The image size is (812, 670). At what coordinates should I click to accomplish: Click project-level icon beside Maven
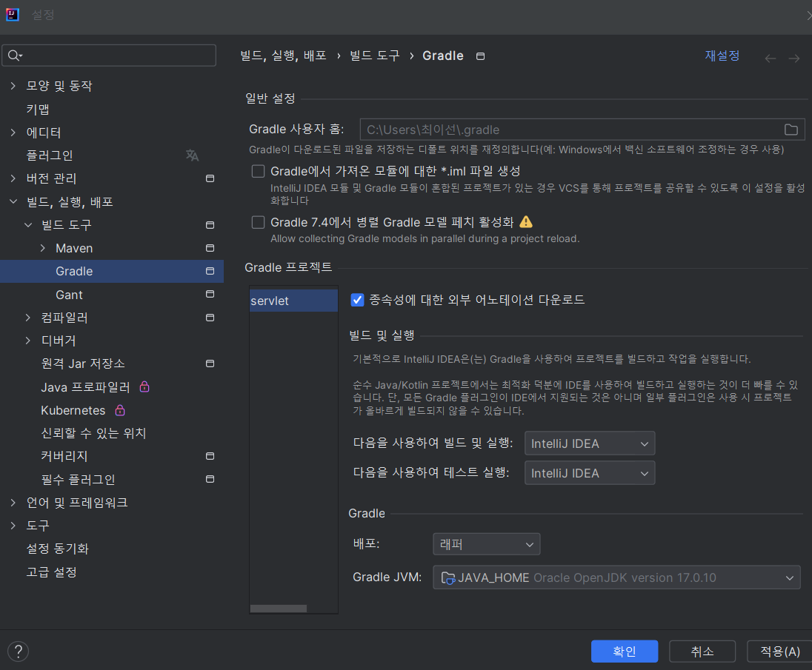[210, 248]
